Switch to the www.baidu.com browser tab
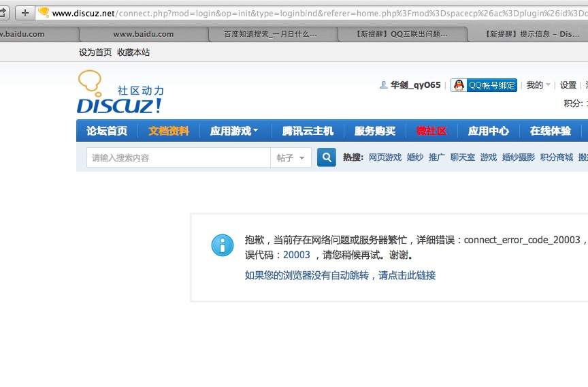This screenshot has width=588, height=387. click(x=144, y=34)
